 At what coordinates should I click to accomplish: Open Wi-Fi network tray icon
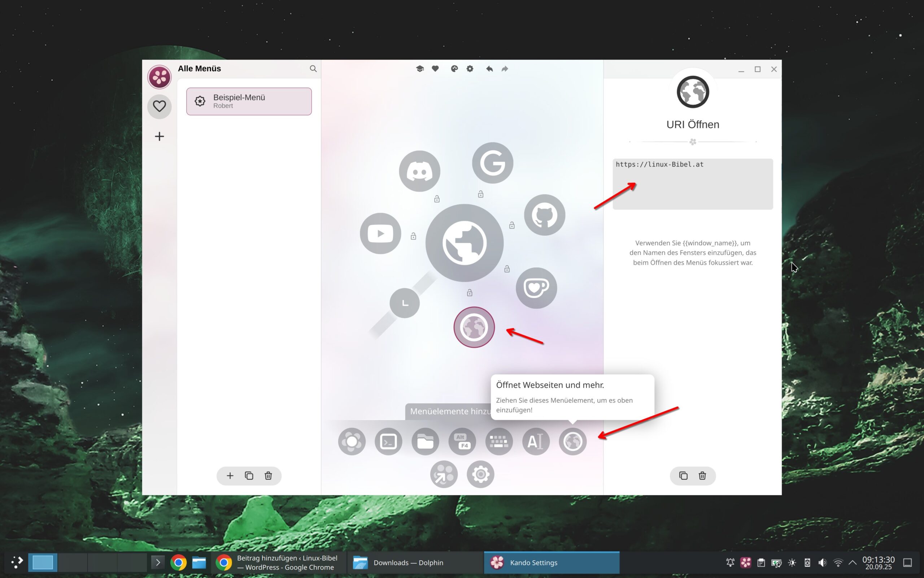pyautogui.click(x=838, y=563)
